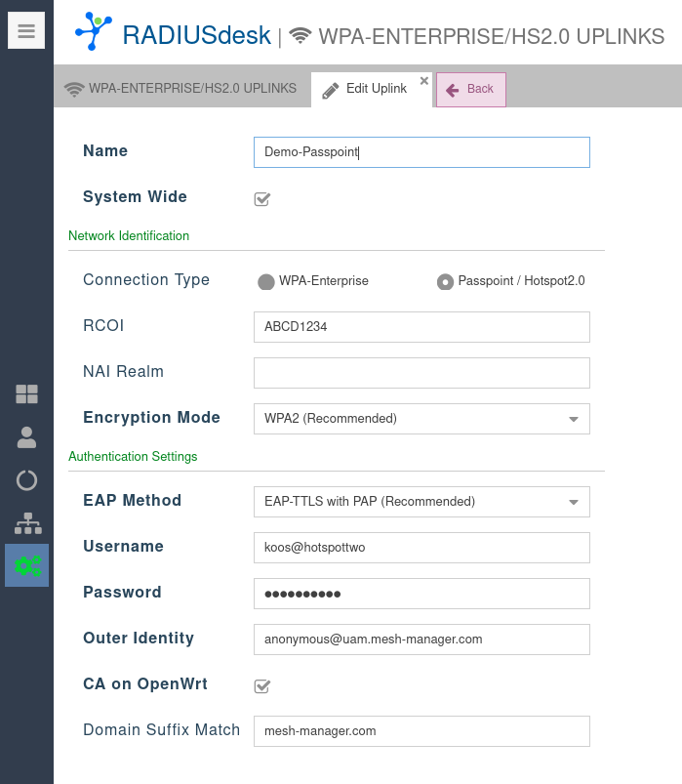Open the dashboard grid sidebar icon

26,394
